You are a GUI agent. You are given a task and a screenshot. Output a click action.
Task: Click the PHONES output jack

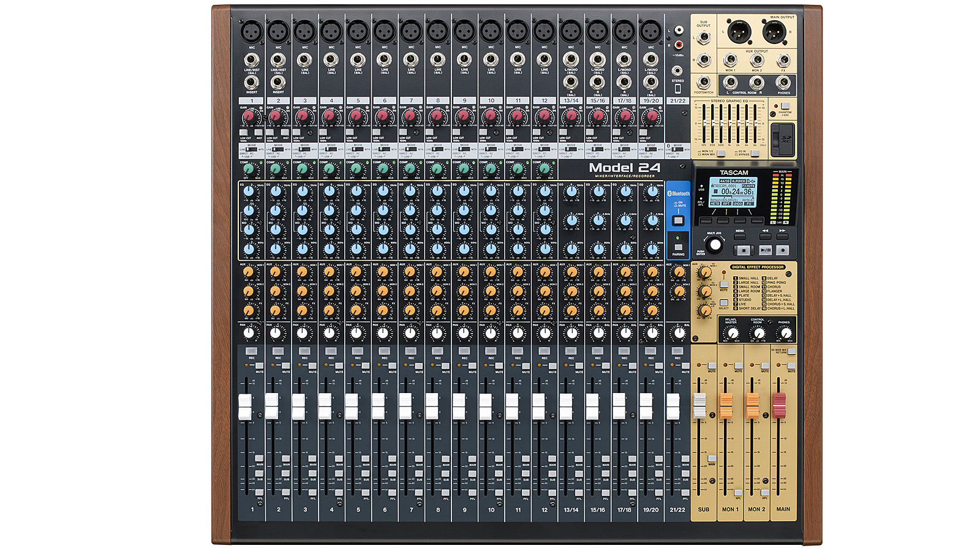[783, 82]
